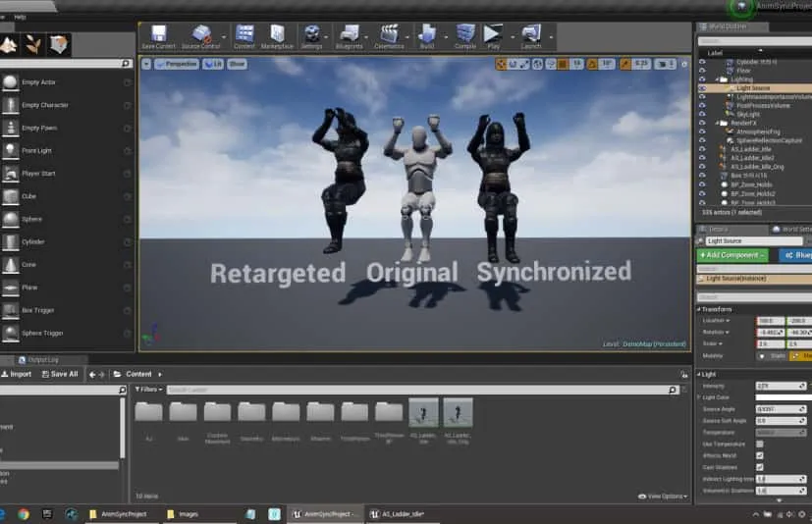812x524 pixels.
Task: Switch to the Details tab
Action: pos(731,229)
